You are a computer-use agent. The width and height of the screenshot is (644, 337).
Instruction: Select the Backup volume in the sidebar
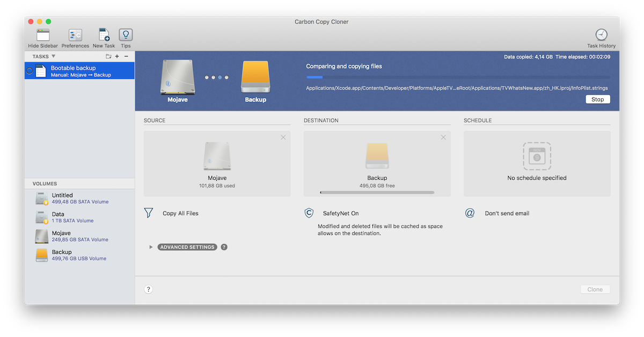[x=64, y=254]
